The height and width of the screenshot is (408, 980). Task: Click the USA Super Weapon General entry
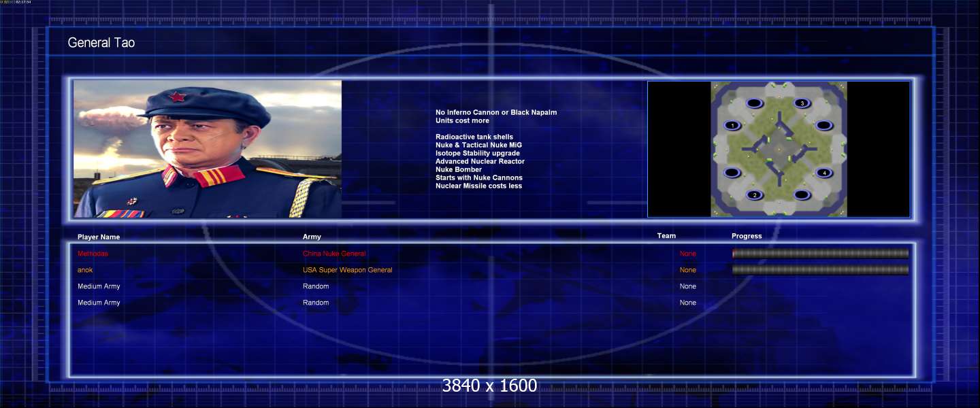(348, 270)
